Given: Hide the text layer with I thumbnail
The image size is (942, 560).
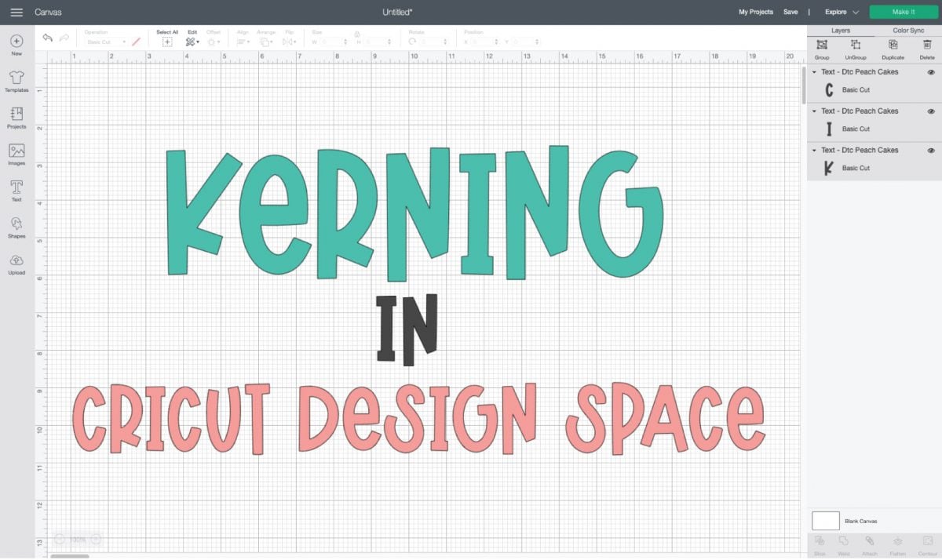Looking at the screenshot, I should coord(931,111).
